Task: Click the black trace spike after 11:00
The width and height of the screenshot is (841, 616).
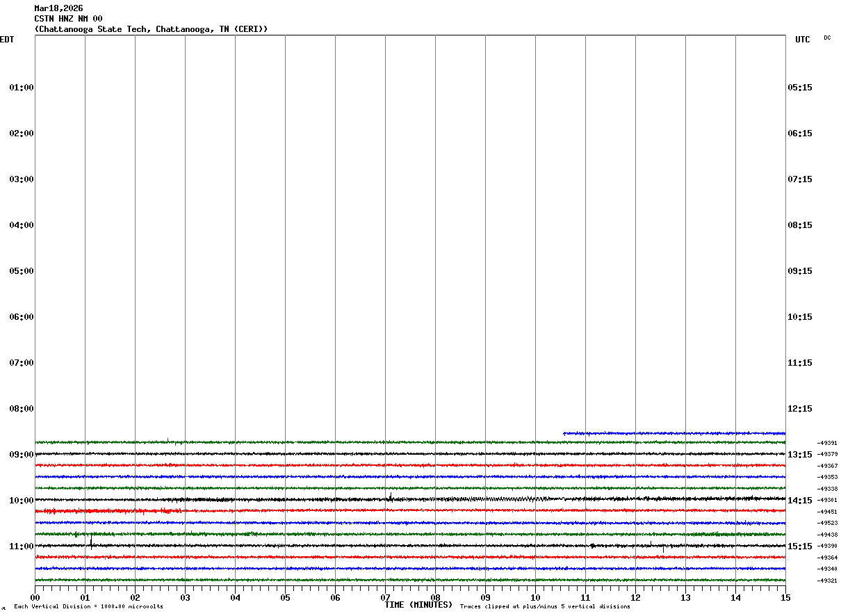Action: [x=91, y=542]
